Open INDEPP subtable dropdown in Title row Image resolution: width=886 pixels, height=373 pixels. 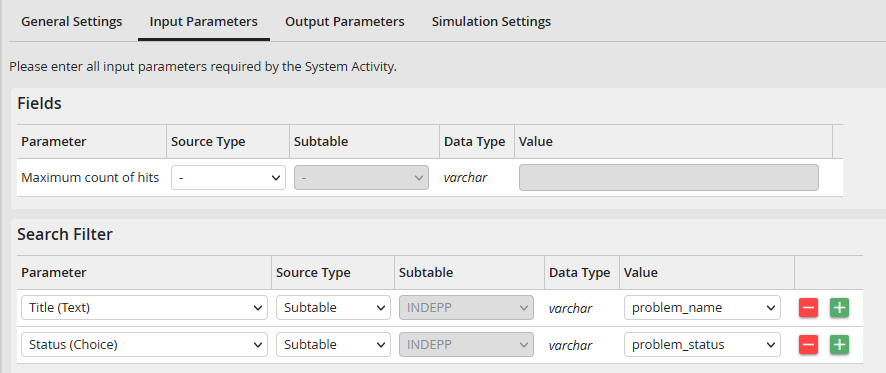[466, 308]
